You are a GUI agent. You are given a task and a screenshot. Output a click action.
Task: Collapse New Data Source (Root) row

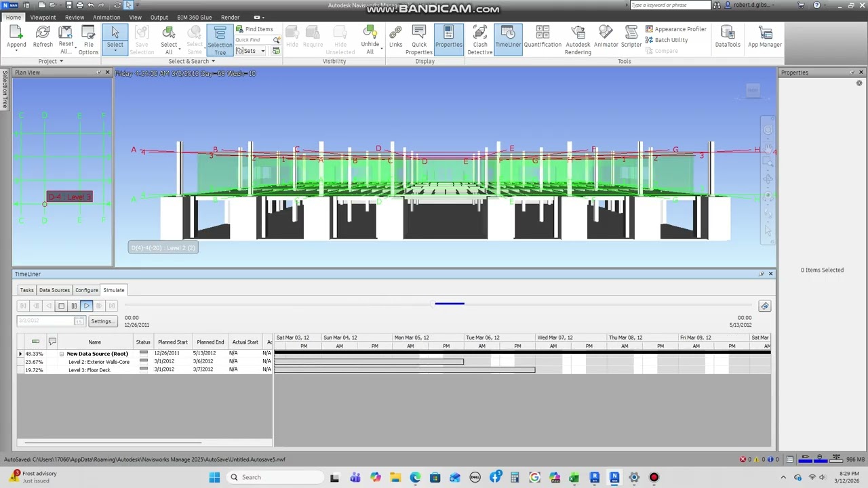tap(61, 354)
